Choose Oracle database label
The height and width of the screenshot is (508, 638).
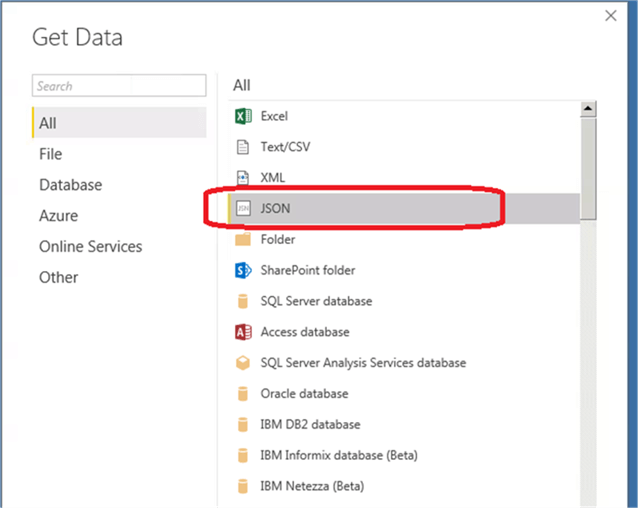pos(304,394)
